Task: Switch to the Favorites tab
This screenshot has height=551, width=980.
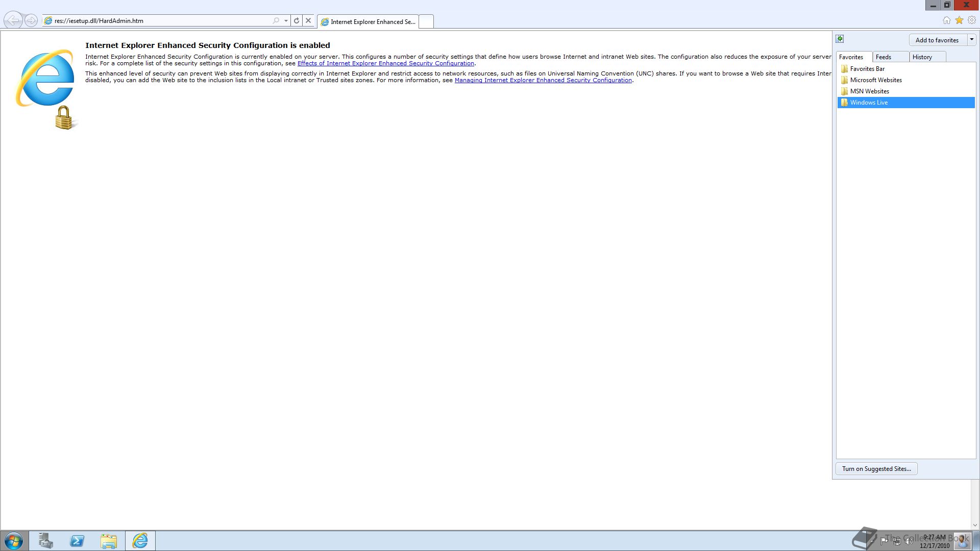Action: [x=853, y=57]
